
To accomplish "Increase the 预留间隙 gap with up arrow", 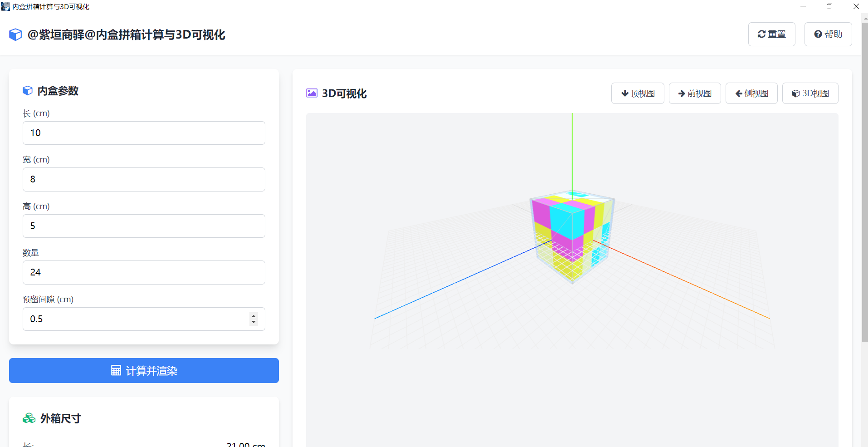I will pyautogui.click(x=254, y=316).
